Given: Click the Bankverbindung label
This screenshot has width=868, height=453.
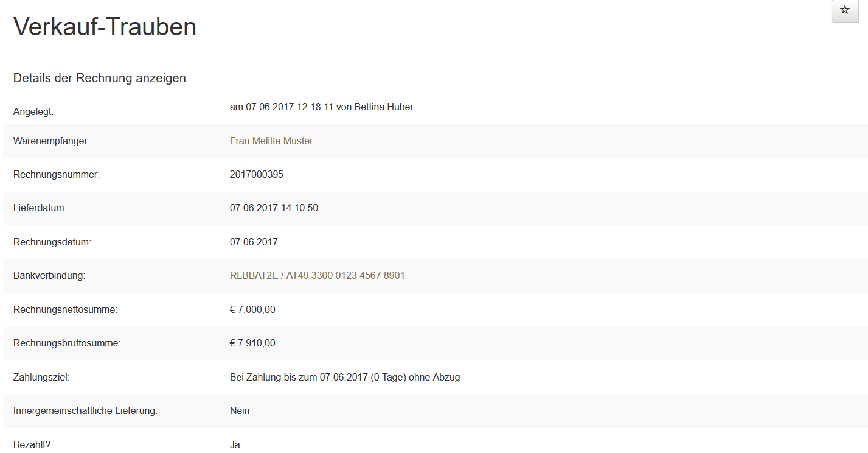Looking at the screenshot, I should click(x=49, y=276).
